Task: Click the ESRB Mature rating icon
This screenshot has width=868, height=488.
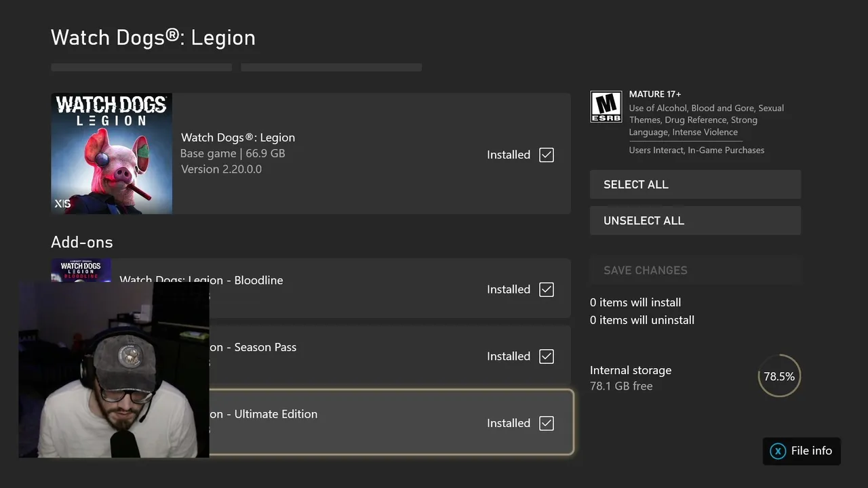Action: click(606, 107)
